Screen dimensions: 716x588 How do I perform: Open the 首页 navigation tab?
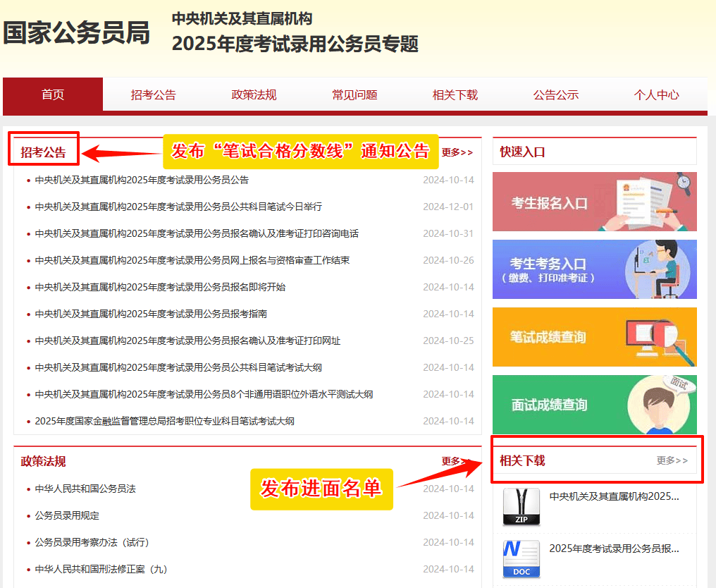[x=53, y=94]
